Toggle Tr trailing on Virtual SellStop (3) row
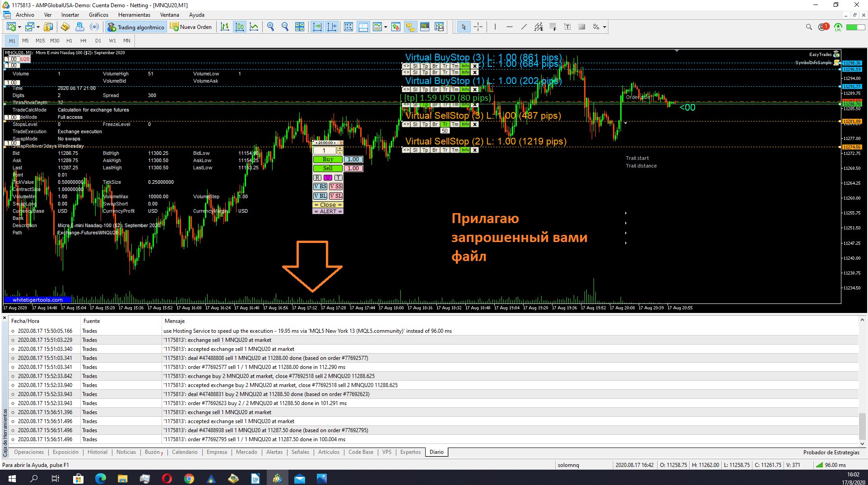Image resolution: width=868 pixels, height=485 pixels. pos(445,124)
